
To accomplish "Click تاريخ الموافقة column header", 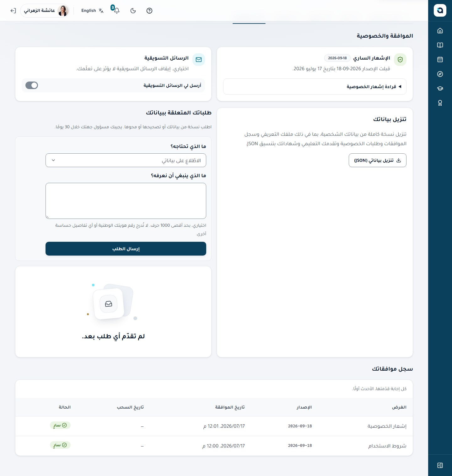I will pyautogui.click(x=230, y=407).
